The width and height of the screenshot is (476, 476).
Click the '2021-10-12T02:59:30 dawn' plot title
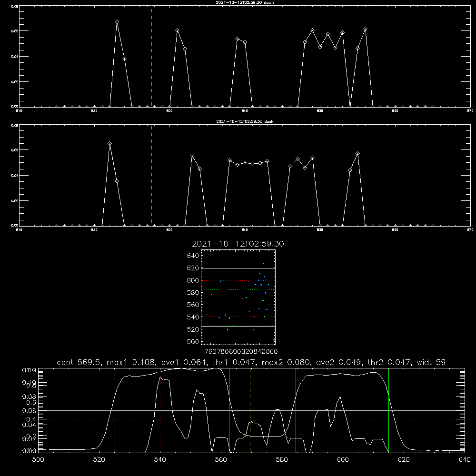click(x=245, y=2)
